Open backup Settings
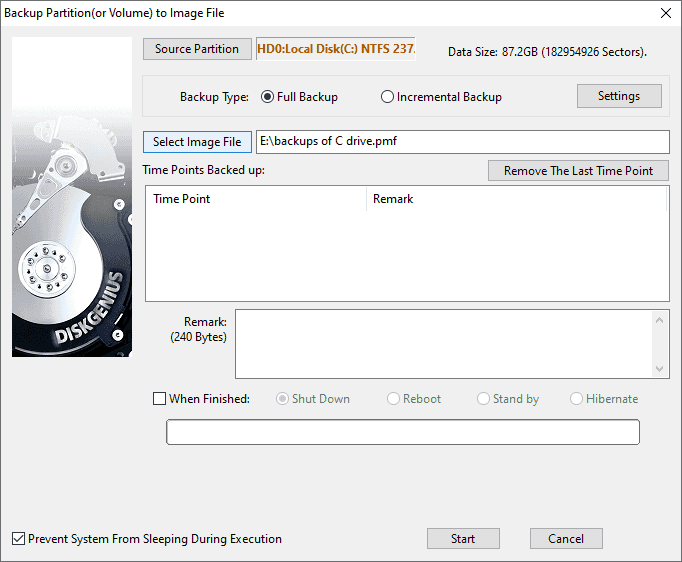The image size is (682, 562). tap(619, 96)
